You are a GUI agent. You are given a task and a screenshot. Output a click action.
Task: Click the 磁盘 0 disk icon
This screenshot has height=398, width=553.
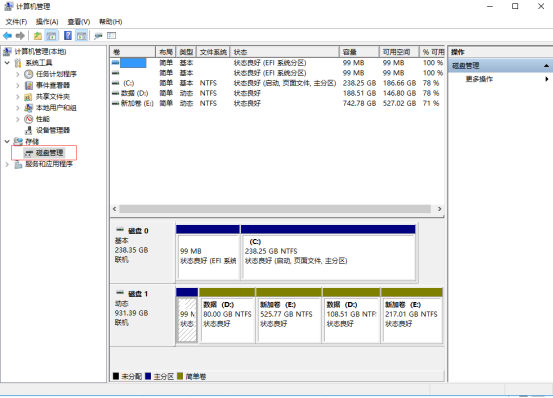click(x=120, y=230)
